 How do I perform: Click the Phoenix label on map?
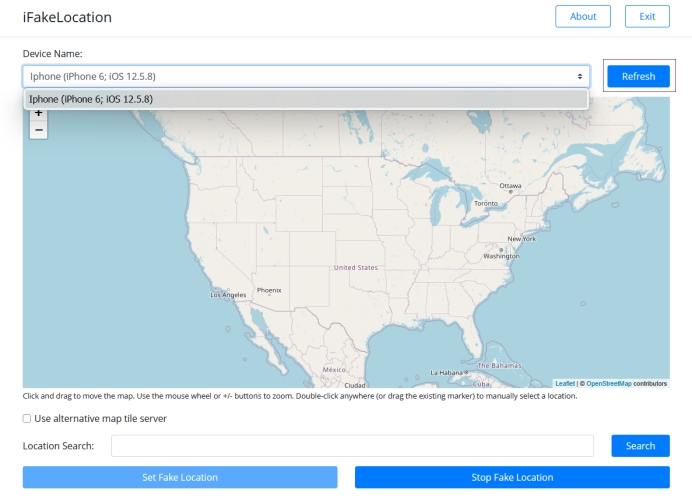click(x=269, y=290)
